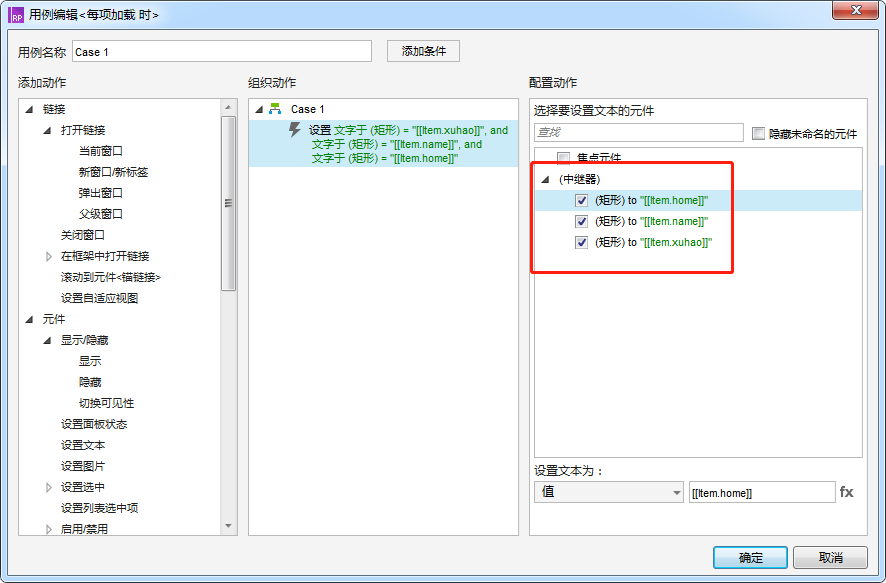Select 关闭窗口 action
Screen dimensions: 886x583
[82, 234]
